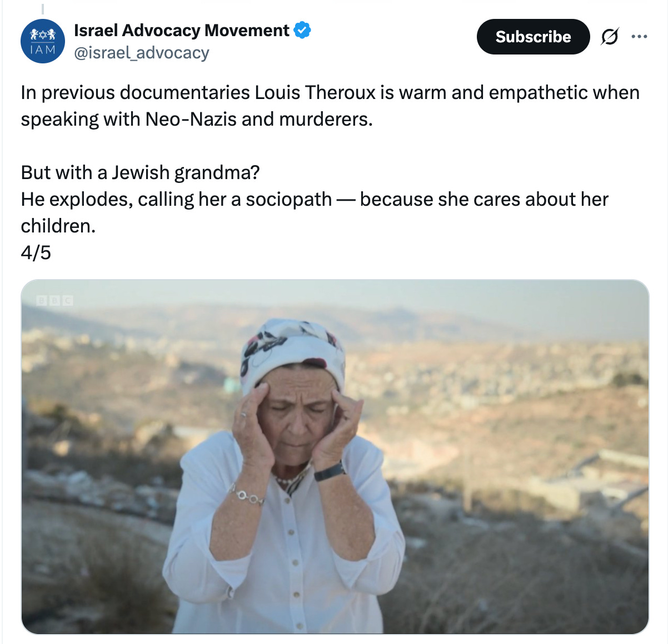Open the Grok explain-post icon
The height and width of the screenshot is (644, 668).
pos(610,37)
